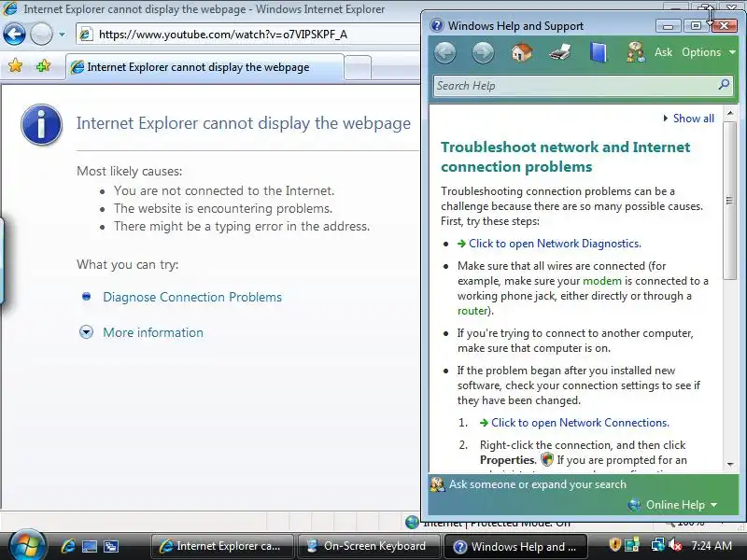Click the Add to Favorites star-plus icon

point(43,65)
